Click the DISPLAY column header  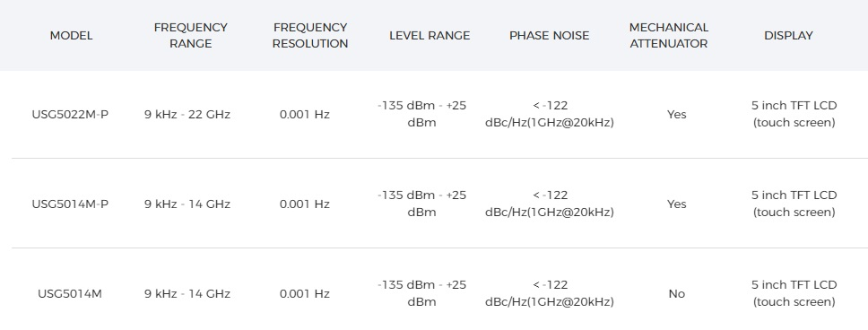pyautogui.click(x=788, y=36)
